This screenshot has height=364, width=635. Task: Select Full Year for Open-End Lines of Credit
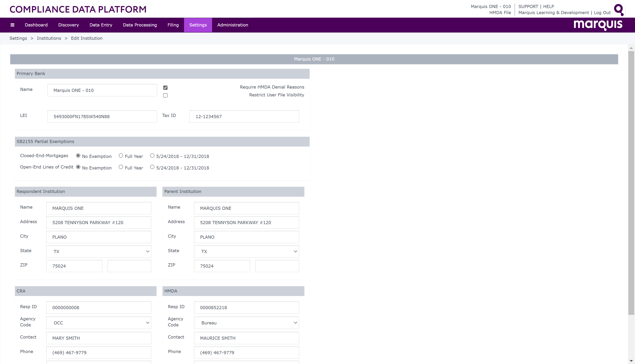click(x=121, y=167)
